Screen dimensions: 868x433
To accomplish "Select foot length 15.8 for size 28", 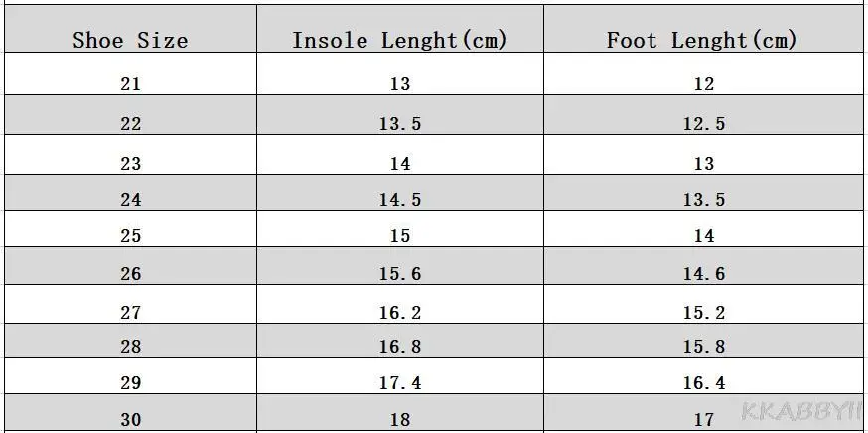I will [703, 347].
